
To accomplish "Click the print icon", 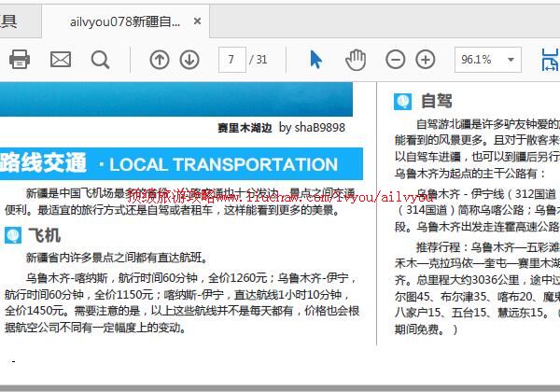I will (x=19, y=60).
